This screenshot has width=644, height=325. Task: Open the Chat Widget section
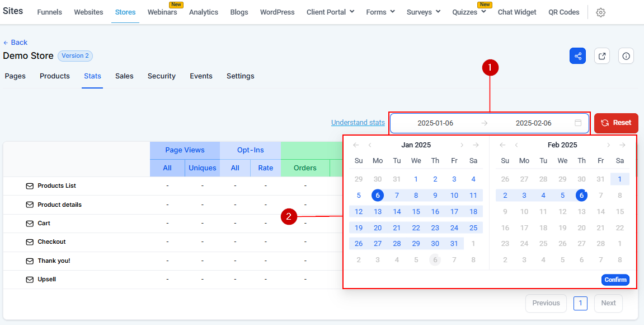click(517, 12)
